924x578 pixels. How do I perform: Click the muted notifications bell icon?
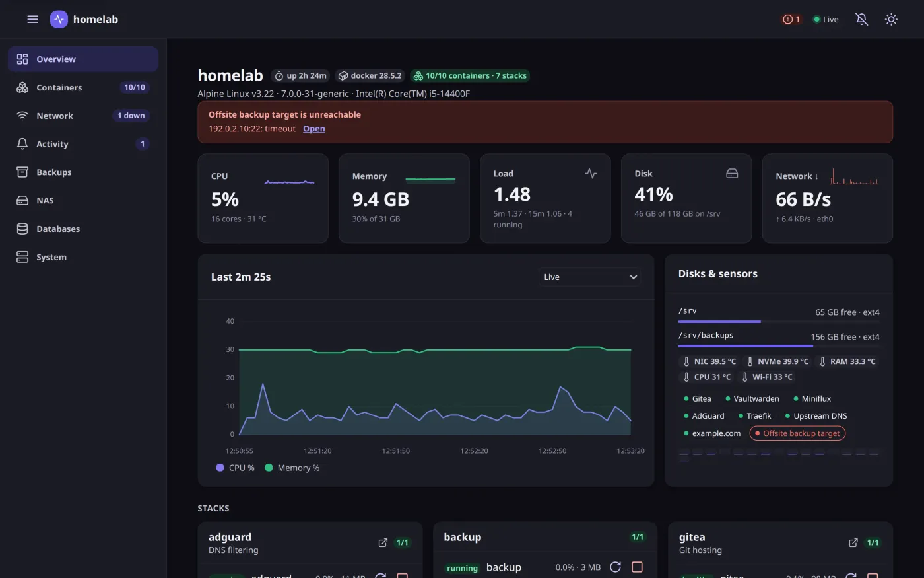[x=861, y=19]
